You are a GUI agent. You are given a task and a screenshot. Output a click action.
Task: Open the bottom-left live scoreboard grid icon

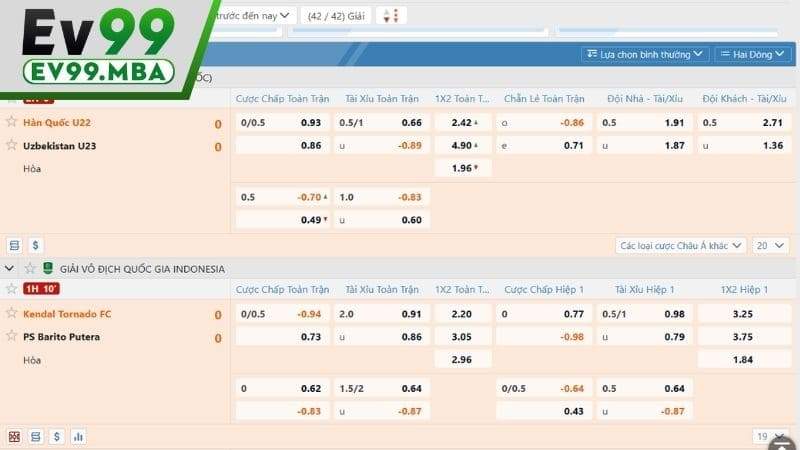[14, 437]
